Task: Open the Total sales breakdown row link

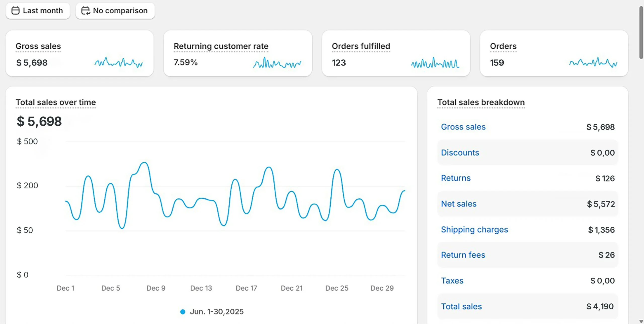Action: (461, 306)
